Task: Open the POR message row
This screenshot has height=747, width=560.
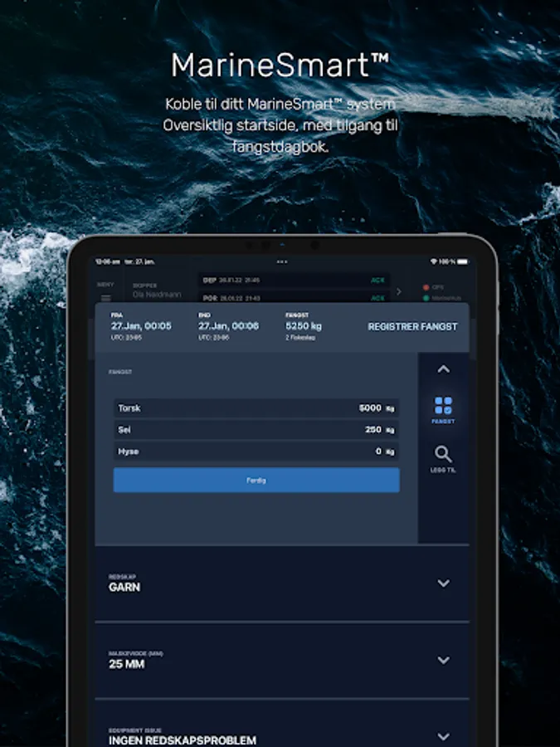Action: pos(295,298)
